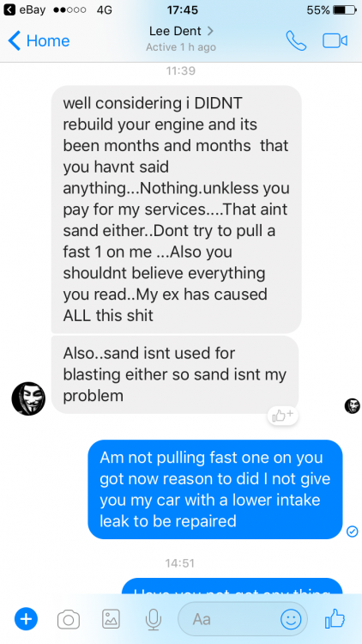
Task: Open the emoji picker smiley icon
Action: pyautogui.click(x=291, y=619)
